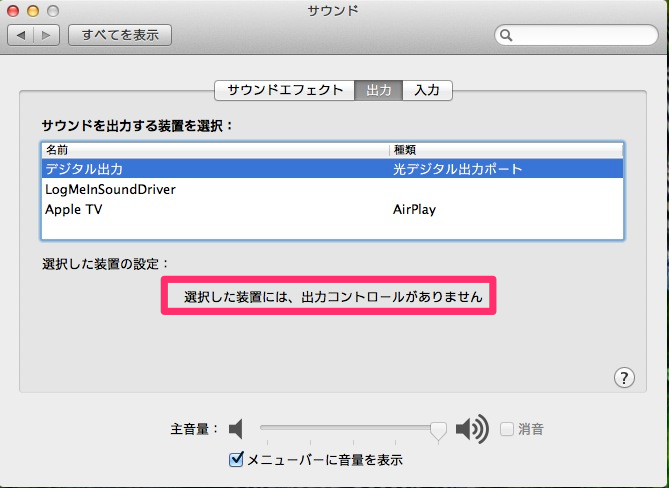Click 光デジタル出力ポート type cell
The width and height of the screenshot is (669, 488).
(457, 169)
